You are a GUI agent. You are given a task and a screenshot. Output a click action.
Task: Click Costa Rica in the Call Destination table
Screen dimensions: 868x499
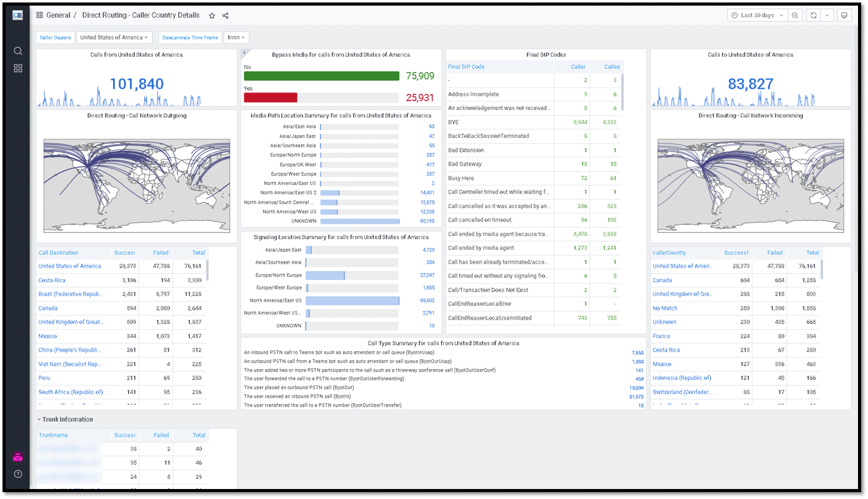52,280
